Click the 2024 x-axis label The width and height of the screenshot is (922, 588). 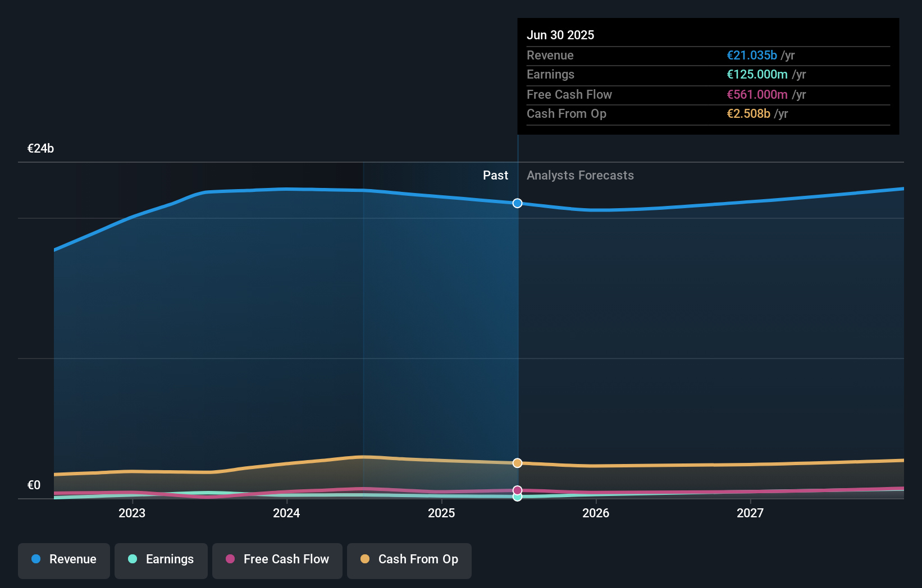(x=286, y=513)
